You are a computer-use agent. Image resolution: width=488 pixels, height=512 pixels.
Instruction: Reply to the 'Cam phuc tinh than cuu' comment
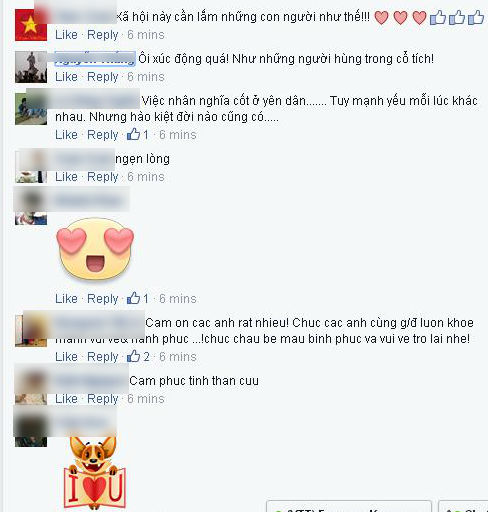[103, 399]
